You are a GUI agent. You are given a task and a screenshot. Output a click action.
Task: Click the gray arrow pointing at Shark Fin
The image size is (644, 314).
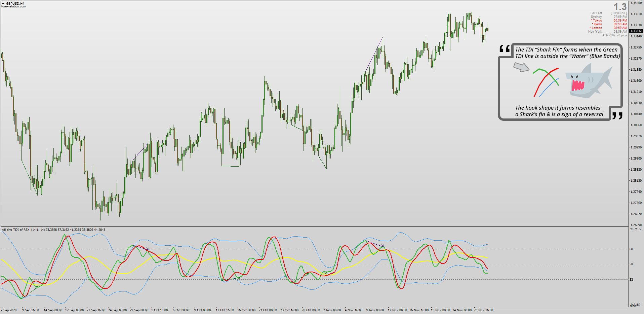click(x=521, y=67)
